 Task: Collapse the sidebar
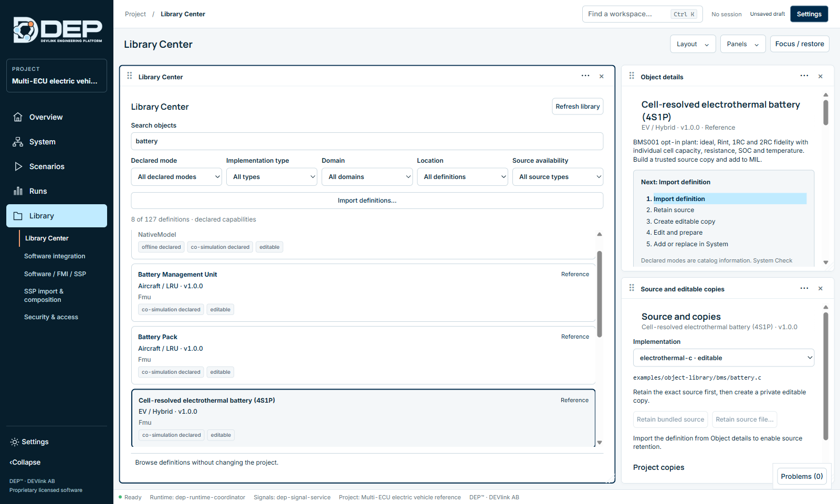point(25,463)
